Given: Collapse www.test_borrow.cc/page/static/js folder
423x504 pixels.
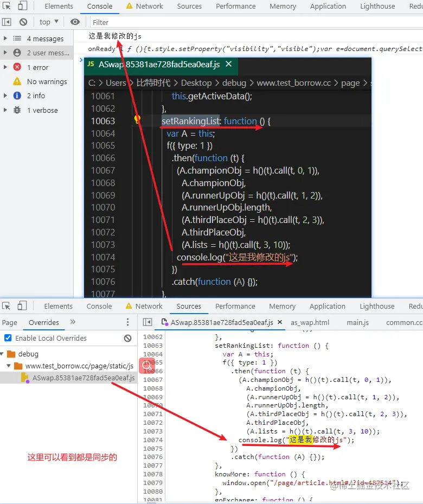Looking at the screenshot, I should 9,366.
